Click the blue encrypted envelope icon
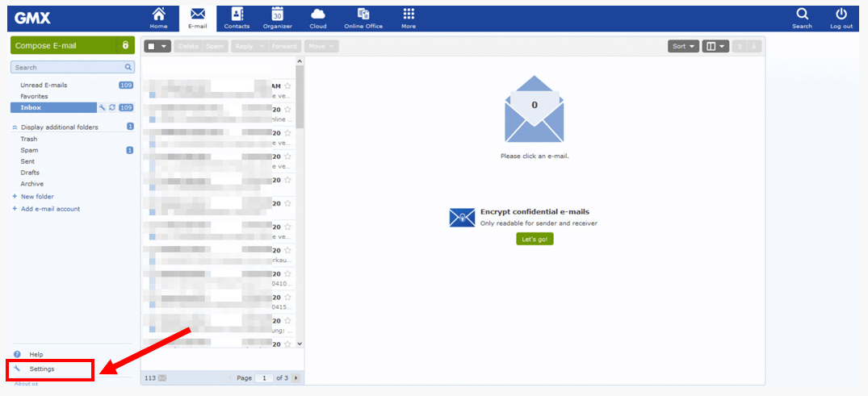 pos(462,218)
